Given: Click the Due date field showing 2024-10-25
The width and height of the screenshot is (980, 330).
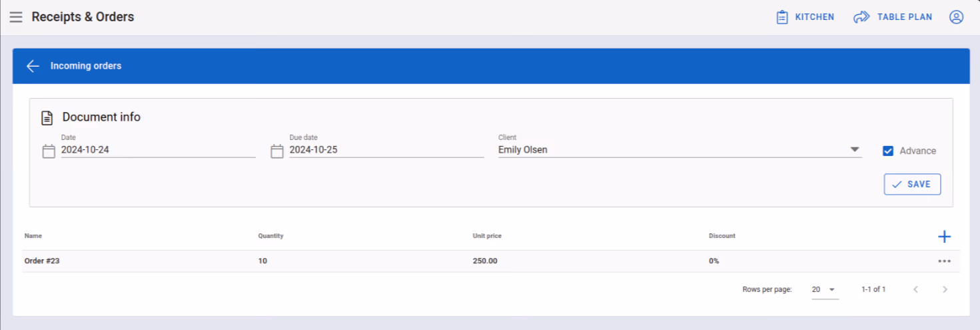Looking at the screenshot, I should pyautogui.click(x=386, y=150).
